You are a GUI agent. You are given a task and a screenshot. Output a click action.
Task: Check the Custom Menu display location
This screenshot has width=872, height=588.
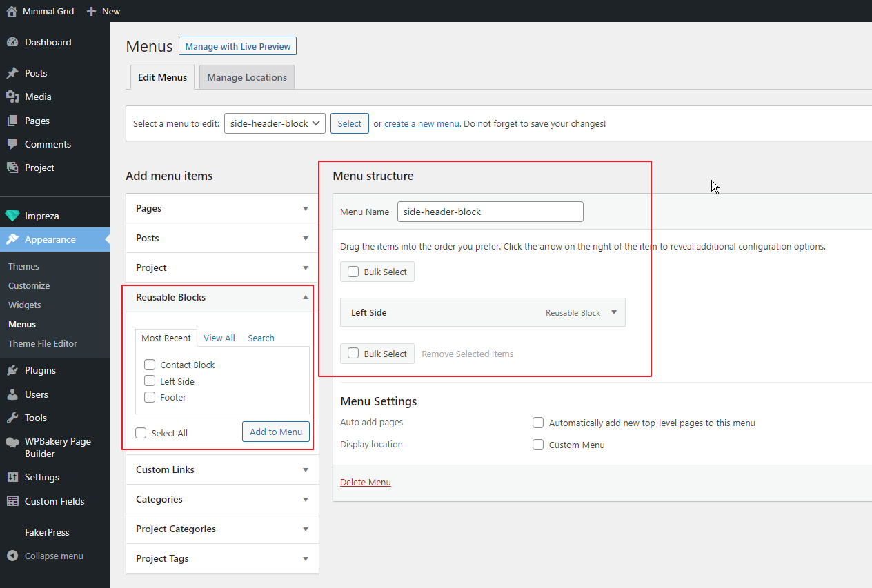pos(538,445)
